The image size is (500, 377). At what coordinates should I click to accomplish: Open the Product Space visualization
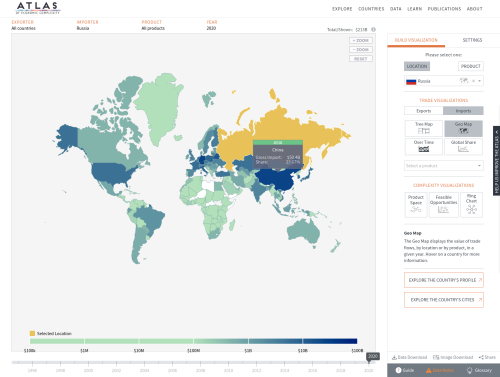coord(416,205)
